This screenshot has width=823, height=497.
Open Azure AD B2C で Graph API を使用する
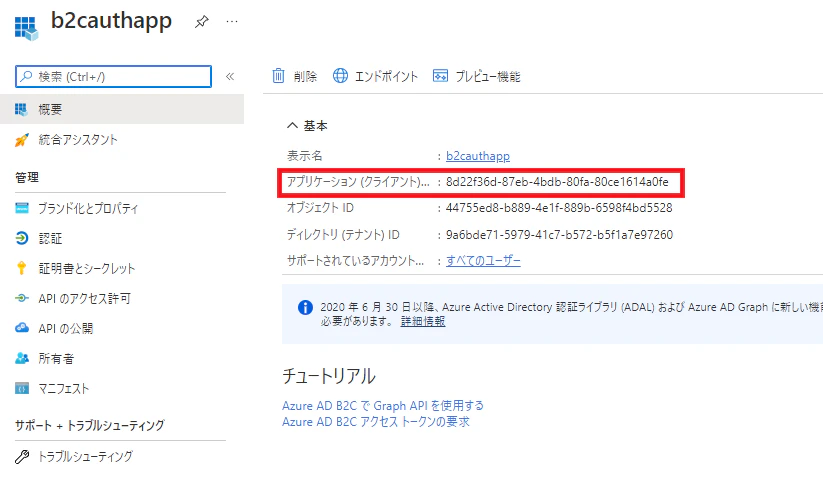click(383, 406)
